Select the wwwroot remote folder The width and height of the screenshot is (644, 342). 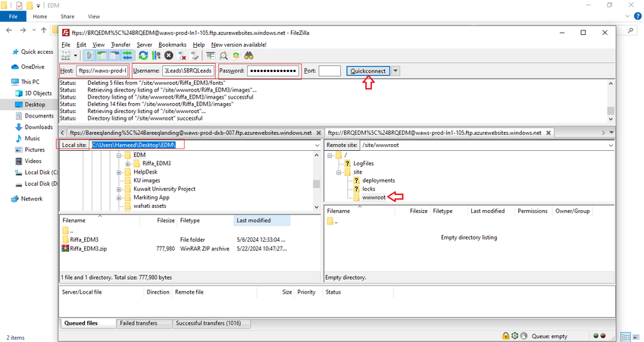tap(374, 197)
